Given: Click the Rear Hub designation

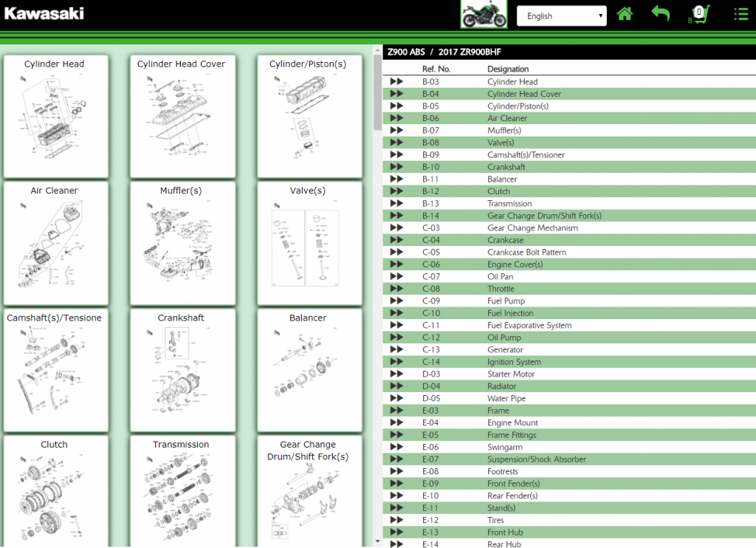Looking at the screenshot, I should pos(504,544).
